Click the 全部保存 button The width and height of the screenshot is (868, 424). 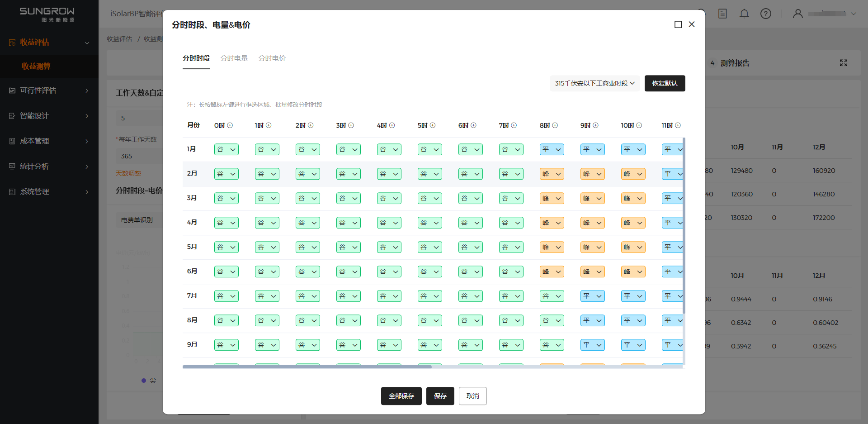click(x=401, y=396)
